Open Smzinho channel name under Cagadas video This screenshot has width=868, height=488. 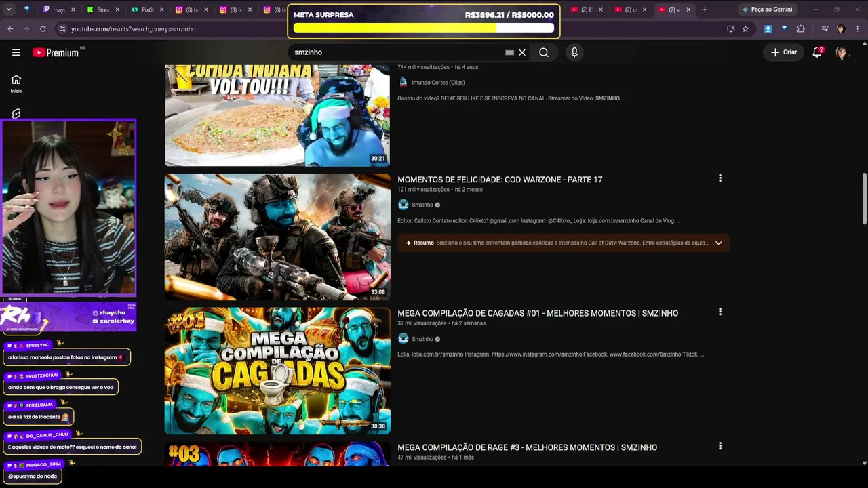pyautogui.click(x=422, y=339)
